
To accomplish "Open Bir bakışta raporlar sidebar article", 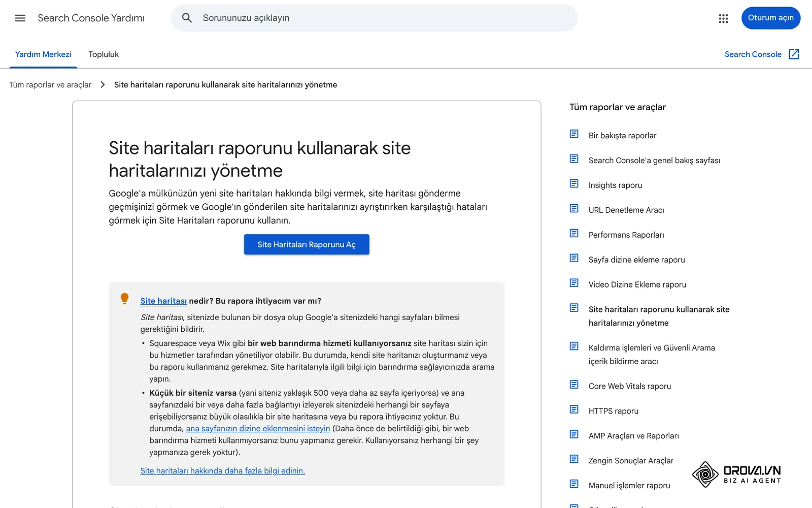I will [x=622, y=136].
